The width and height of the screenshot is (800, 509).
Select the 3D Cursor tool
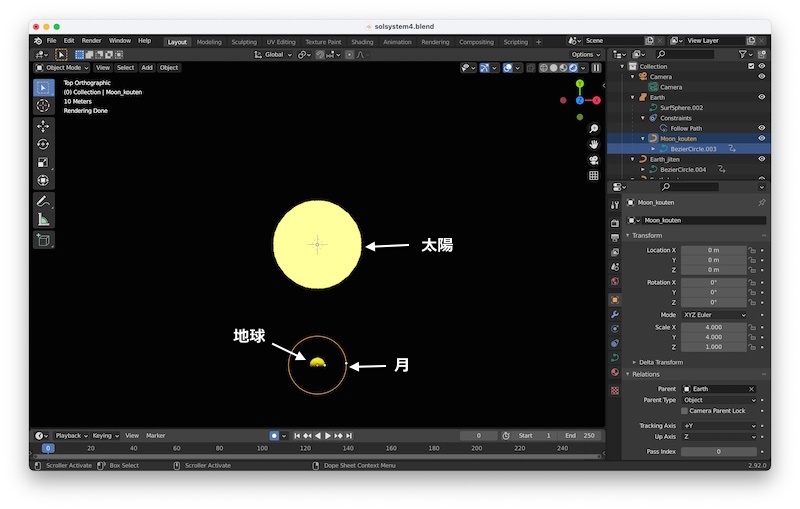coord(43,105)
